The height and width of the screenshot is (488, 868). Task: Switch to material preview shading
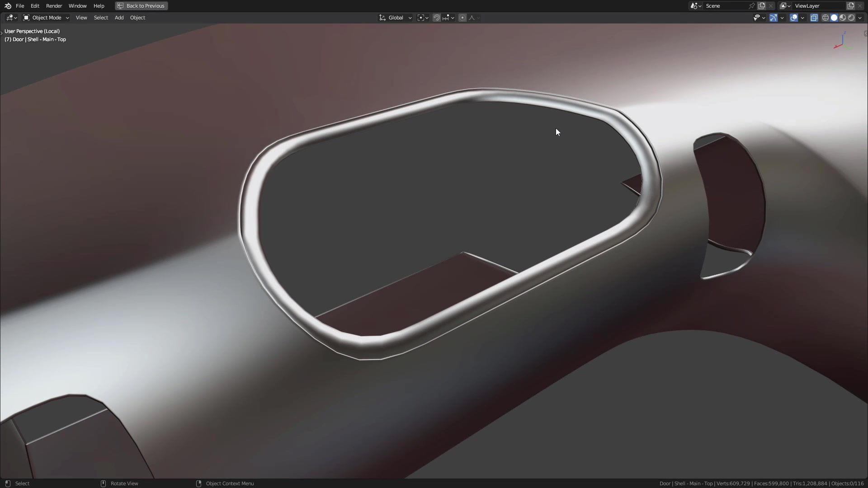(843, 18)
